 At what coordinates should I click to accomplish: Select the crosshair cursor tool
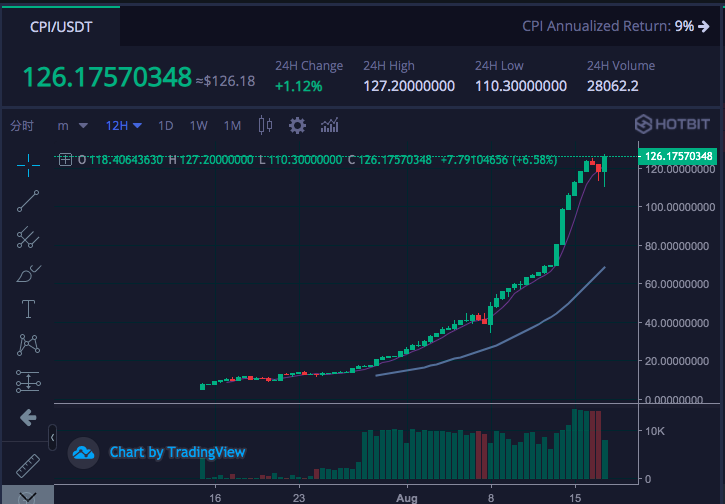coord(28,165)
